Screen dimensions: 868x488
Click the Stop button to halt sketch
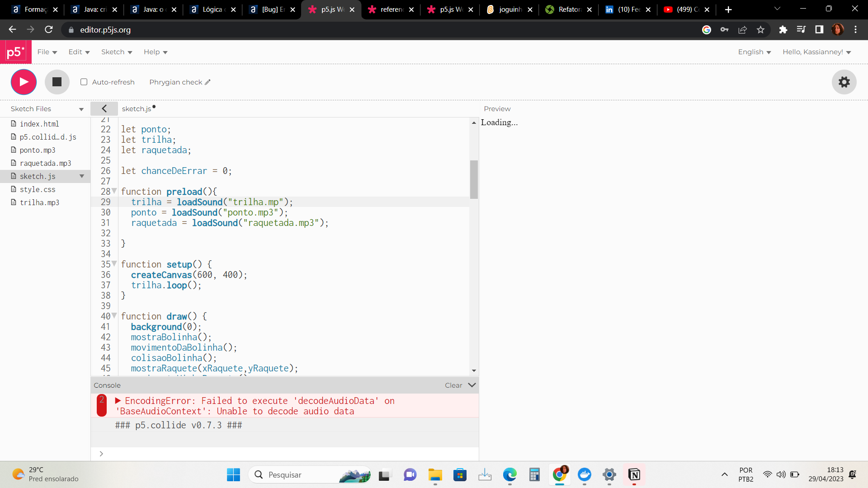pyautogui.click(x=57, y=82)
